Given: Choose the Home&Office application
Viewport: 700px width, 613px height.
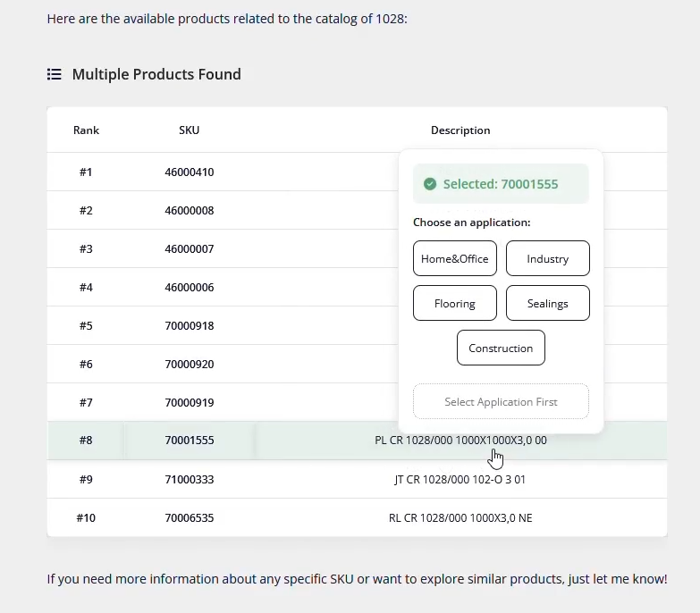Looking at the screenshot, I should point(454,259).
